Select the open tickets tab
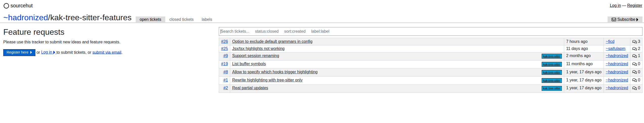This screenshot has width=644, height=123. pyautogui.click(x=150, y=20)
